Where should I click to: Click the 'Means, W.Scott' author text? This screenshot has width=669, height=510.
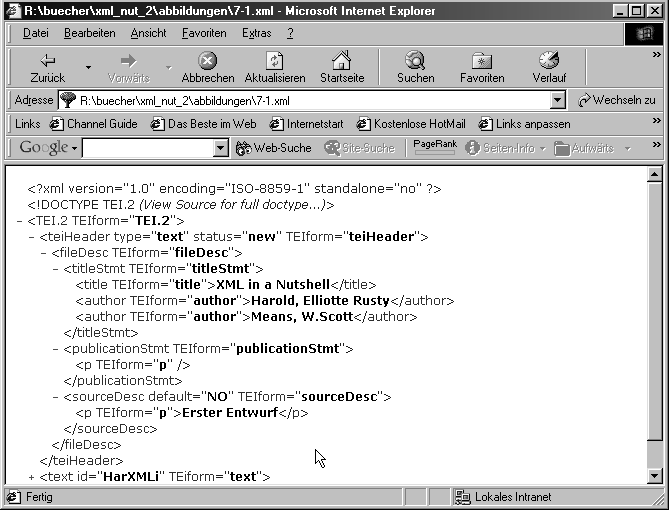302,317
